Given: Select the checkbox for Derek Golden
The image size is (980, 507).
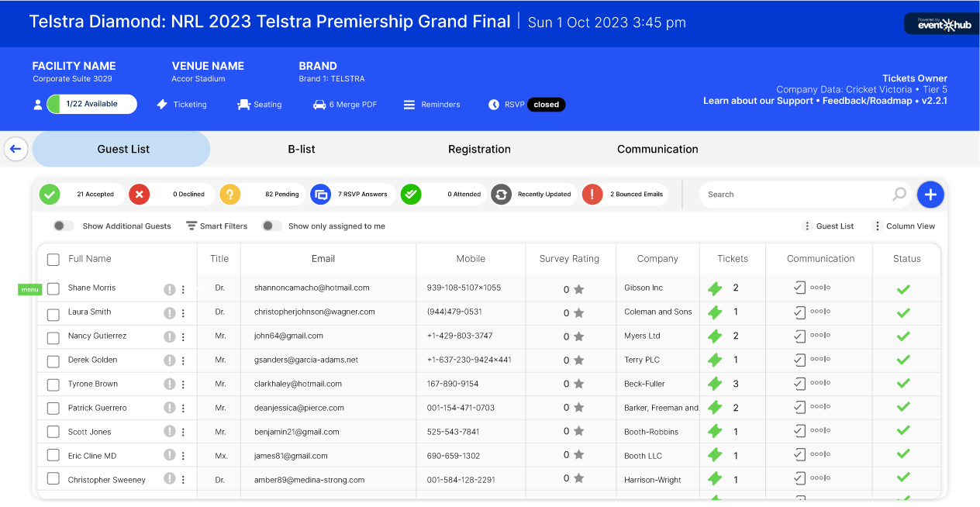Looking at the screenshot, I should tap(53, 361).
